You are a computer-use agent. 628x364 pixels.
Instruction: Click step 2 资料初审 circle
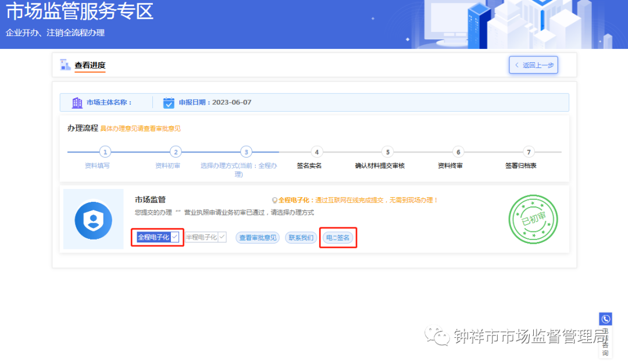(176, 152)
